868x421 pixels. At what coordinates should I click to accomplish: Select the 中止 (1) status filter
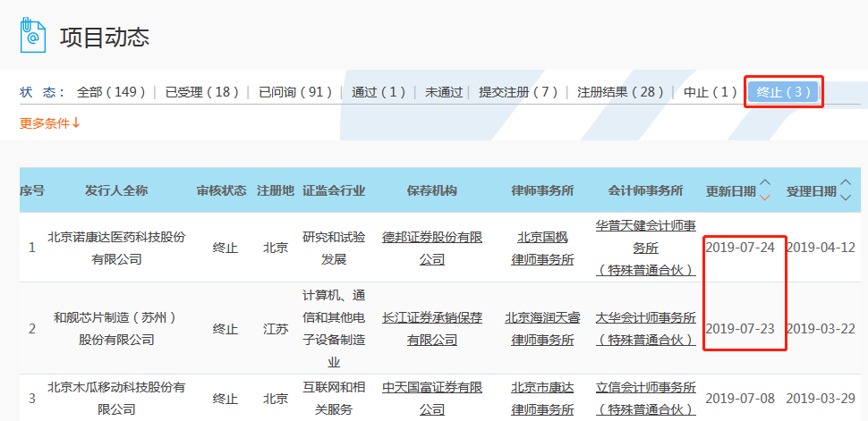(x=711, y=92)
